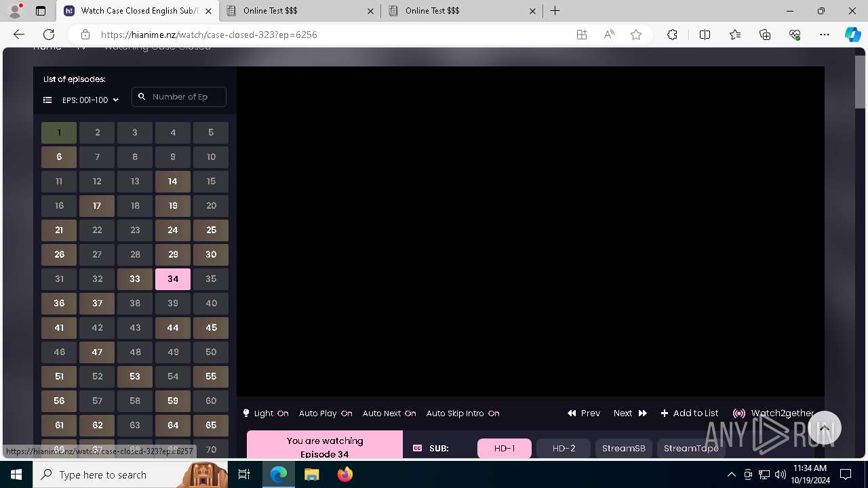Select highlighted episode 34
The image size is (868, 488).
(x=173, y=279)
